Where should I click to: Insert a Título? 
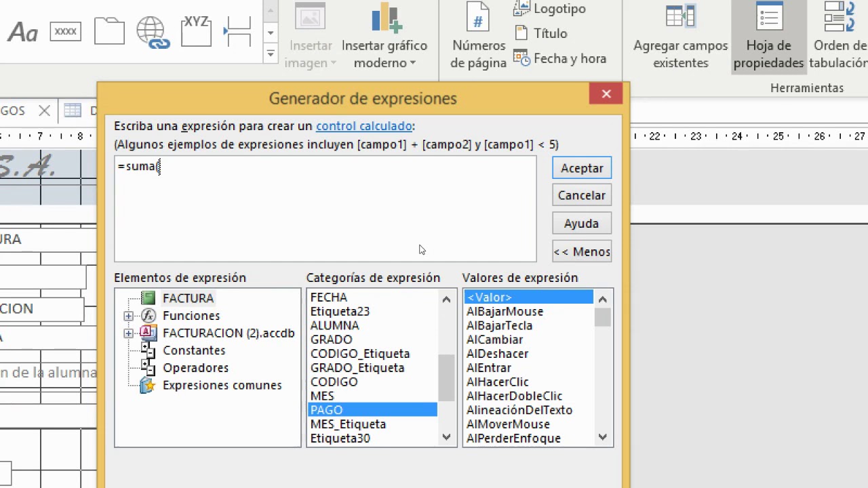point(540,33)
